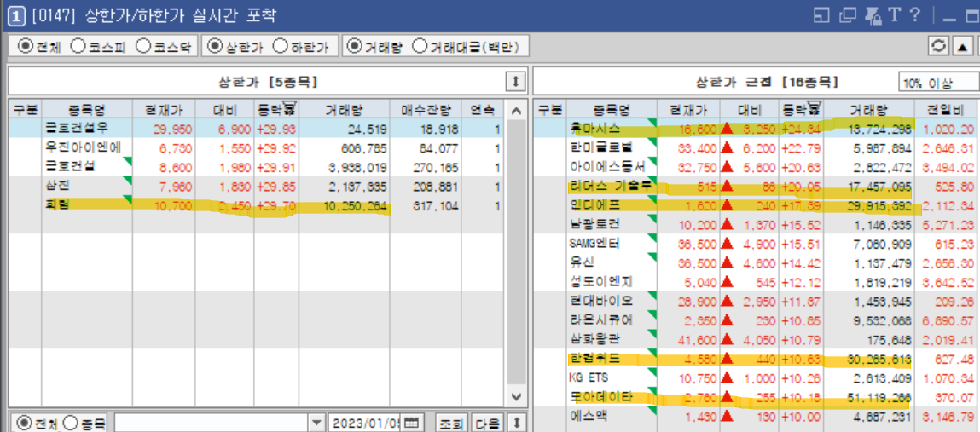The image size is (980, 432).
Task: Click the scrollbar down arrow in 상한가 list
Action: [516, 396]
